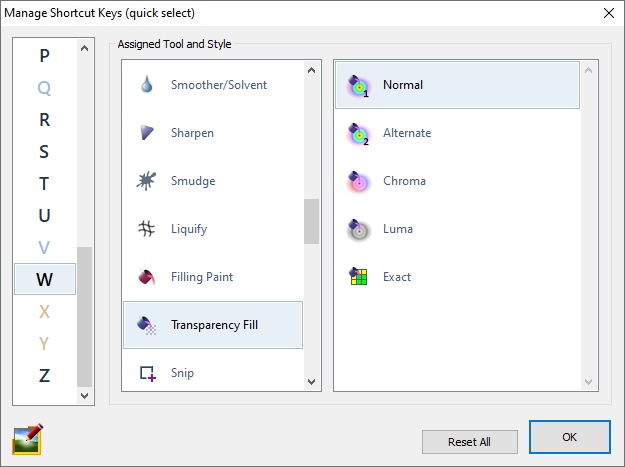Image resolution: width=625 pixels, height=467 pixels.
Task: Confirm with the OK button
Action: coord(569,437)
